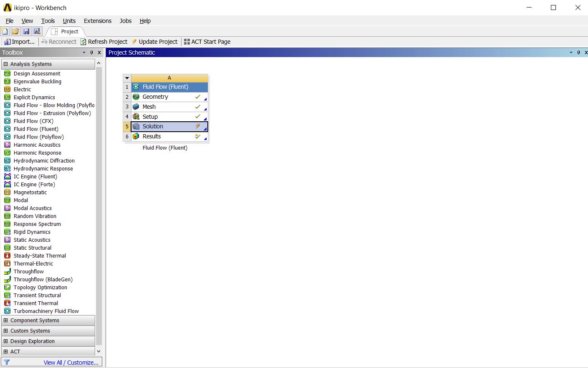This screenshot has height=368, width=588.
Task: Collapse the Analysis Systems section
Action: coord(6,64)
